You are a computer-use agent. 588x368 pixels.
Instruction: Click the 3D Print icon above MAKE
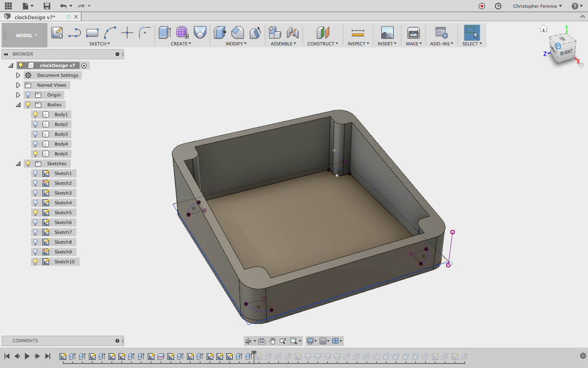414,33
